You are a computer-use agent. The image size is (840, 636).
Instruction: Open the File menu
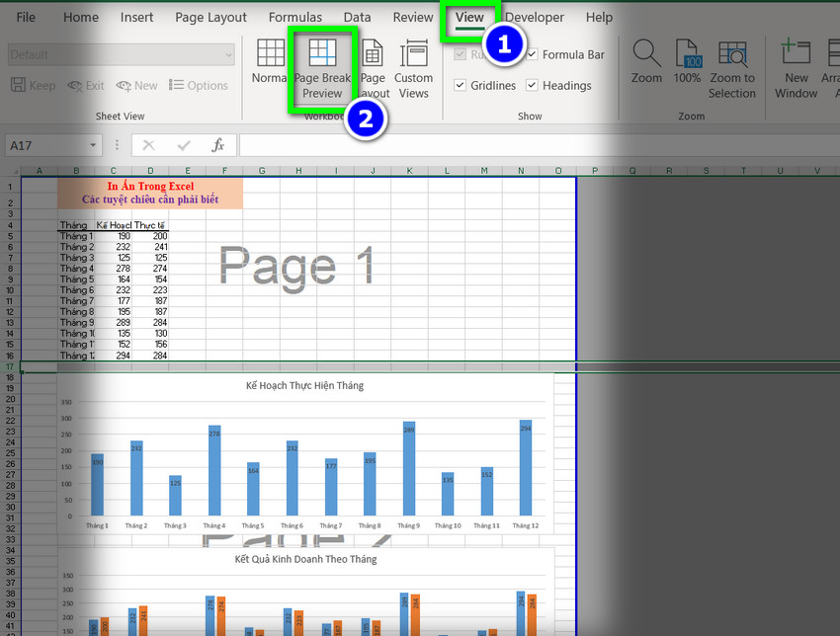pos(26,17)
